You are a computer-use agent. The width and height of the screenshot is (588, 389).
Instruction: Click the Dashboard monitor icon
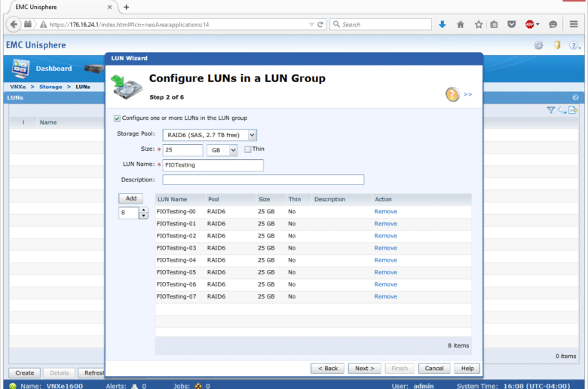tap(20, 69)
